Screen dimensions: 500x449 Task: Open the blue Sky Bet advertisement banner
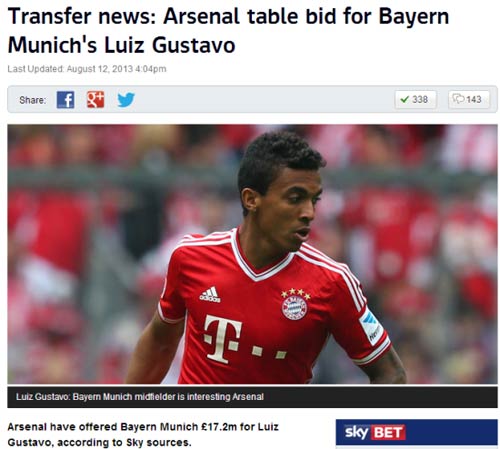[417, 432]
